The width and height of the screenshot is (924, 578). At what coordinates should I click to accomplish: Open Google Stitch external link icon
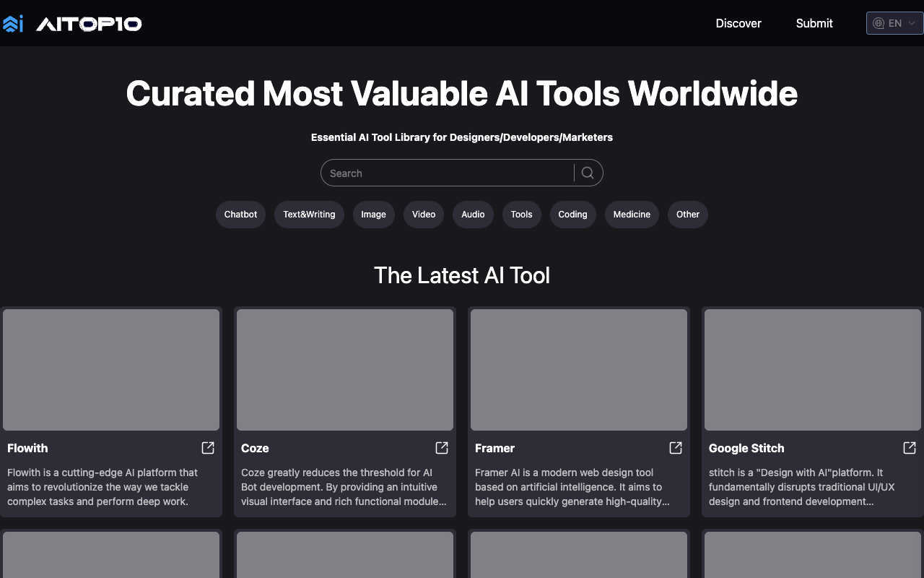[910, 448]
